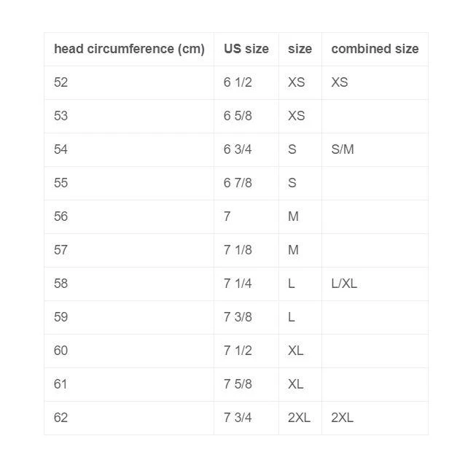Image resolution: width=476 pixels, height=476 pixels.
Task: Click the head circumference 62 cell
Action: tap(61, 418)
